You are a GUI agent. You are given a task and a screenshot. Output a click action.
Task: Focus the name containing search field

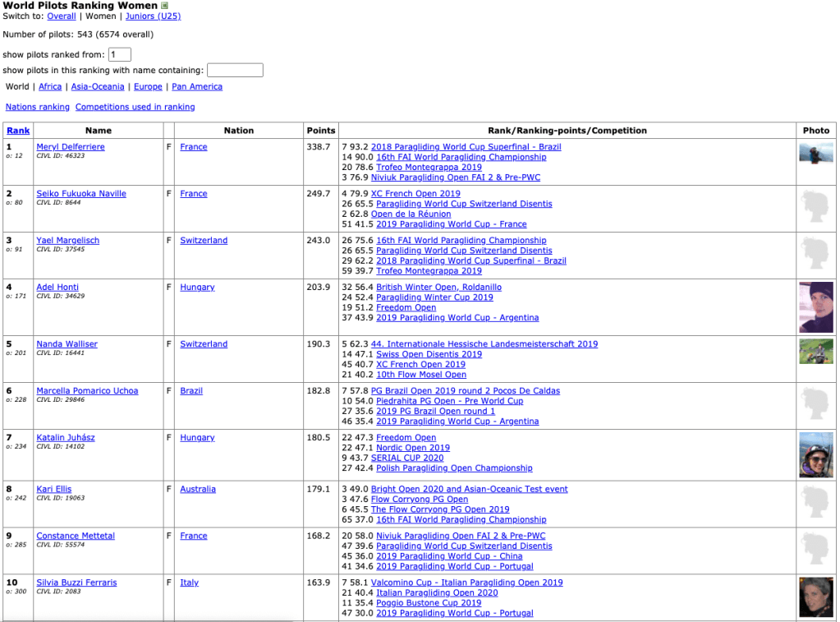[x=235, y=71]
